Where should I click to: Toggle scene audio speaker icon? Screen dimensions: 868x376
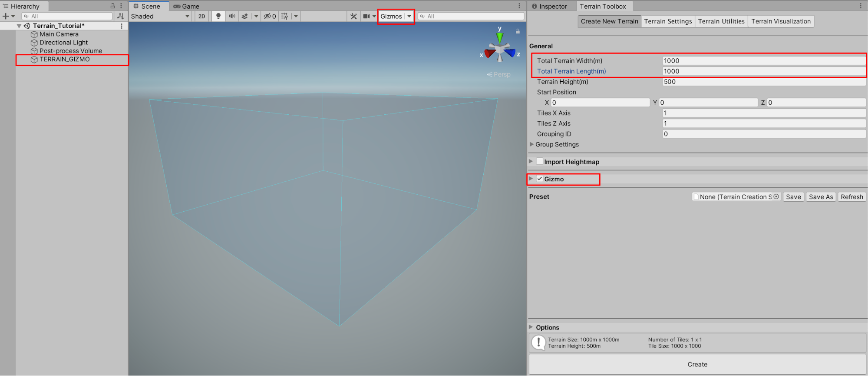tap(232, 16)
